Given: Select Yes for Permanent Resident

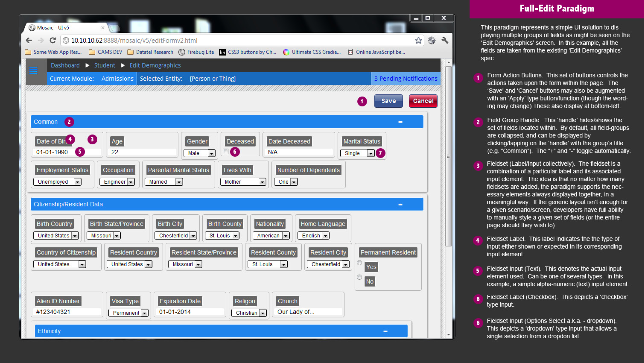Looking at the screenshot, I should point(359,263).
